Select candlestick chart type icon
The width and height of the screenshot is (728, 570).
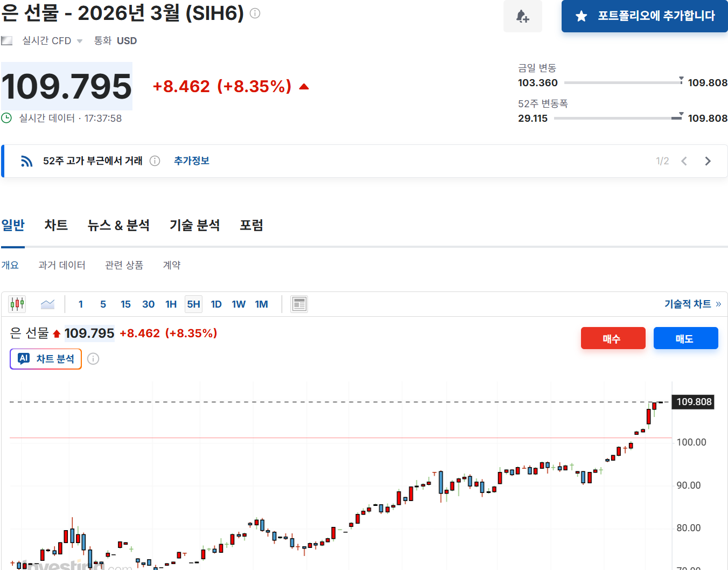point(17,304)
